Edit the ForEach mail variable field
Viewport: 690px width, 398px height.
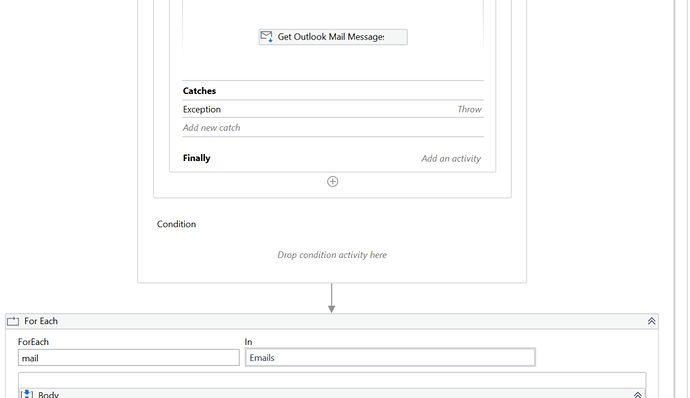(128, 358)
